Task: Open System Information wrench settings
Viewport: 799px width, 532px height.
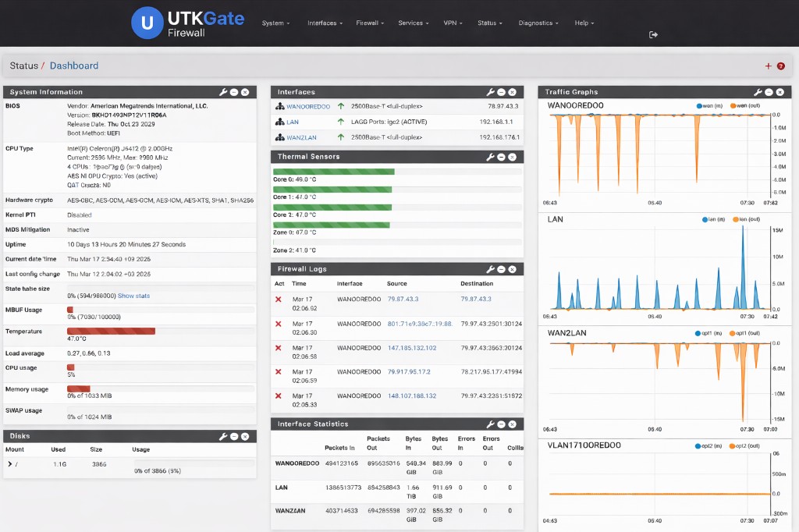Action: [x=223, y=92]
